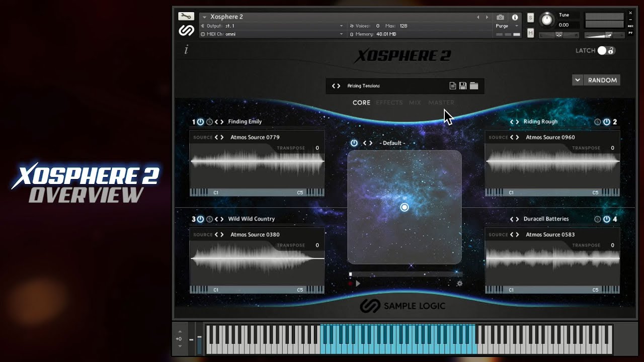Toggle power for core 2 Riding Rough
The image size is (644, 362).
click(x=606, y=122)
